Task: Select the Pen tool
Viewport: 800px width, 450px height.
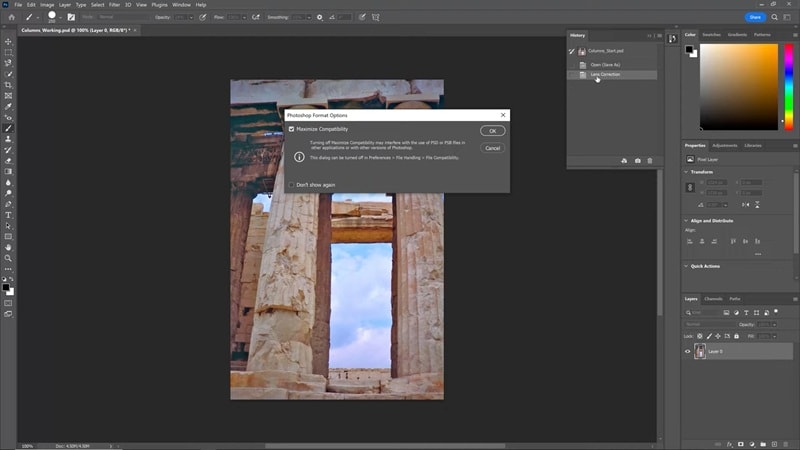Action: tap(8, 204)
